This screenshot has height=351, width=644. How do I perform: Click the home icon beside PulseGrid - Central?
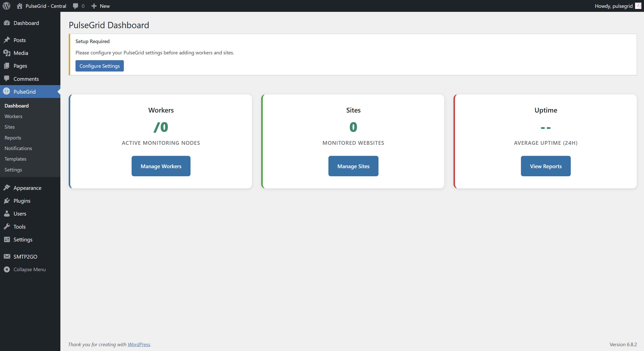point(20,6)
